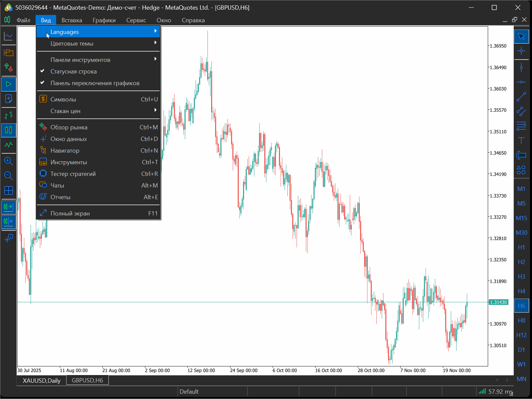Select the crosshair tool in right toolbar
This screenshot has width=532, height=399.
[x=521, y=51]
